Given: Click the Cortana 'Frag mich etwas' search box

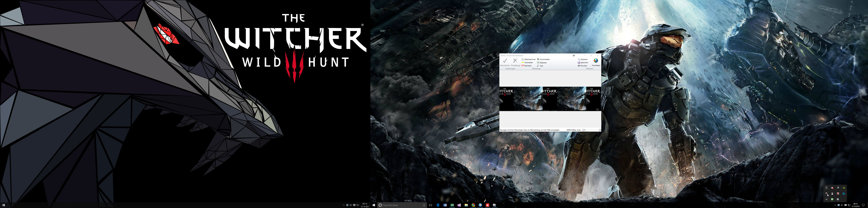Looking at the screenshot, I should click(x=402, y=205).
